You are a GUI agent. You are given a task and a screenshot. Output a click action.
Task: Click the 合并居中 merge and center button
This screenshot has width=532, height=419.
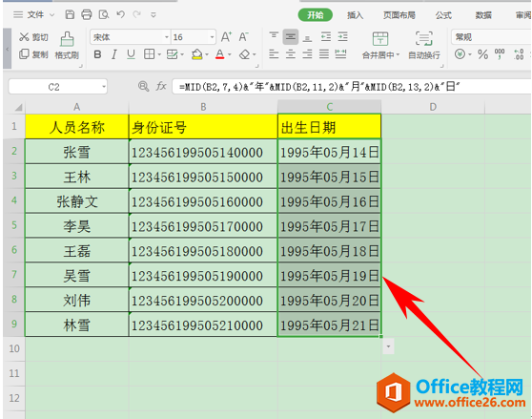tap(380, 46)
